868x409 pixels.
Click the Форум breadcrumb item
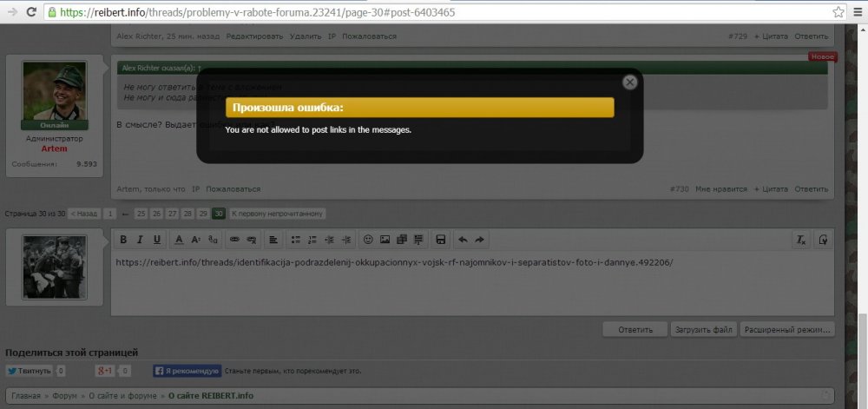63,396
